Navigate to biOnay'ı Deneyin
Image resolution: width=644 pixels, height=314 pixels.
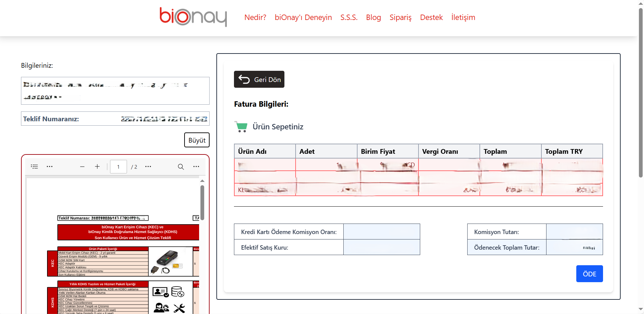pyautogui.click(x=303, y=17)
